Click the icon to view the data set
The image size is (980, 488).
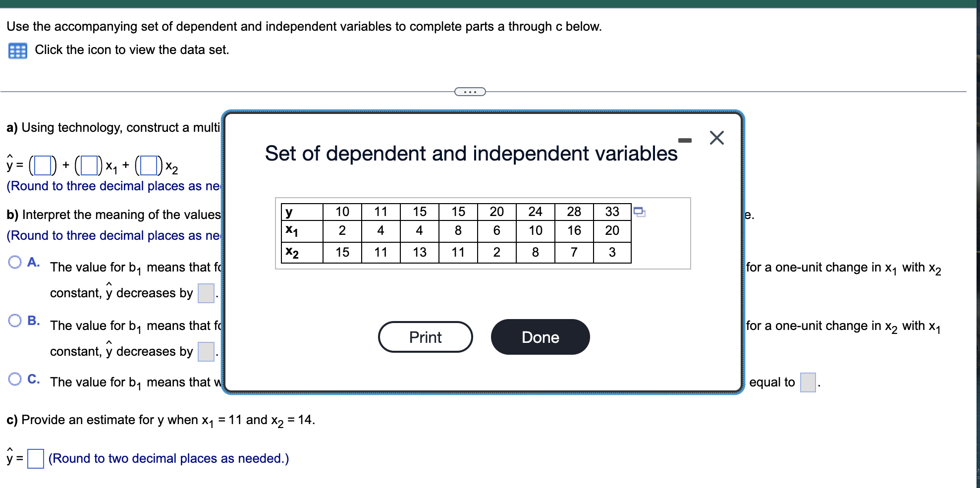[17, 50]
